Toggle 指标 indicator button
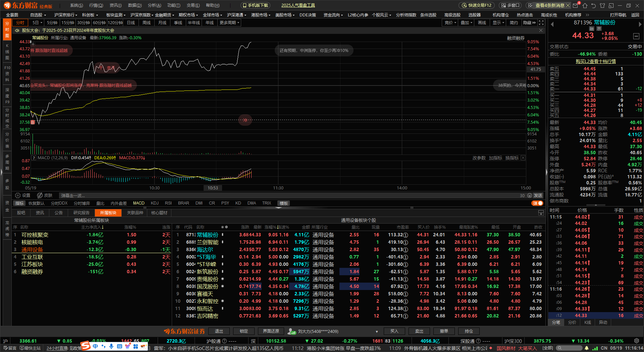The height and width of the screenshot is (352, 644). pos(19,203)
